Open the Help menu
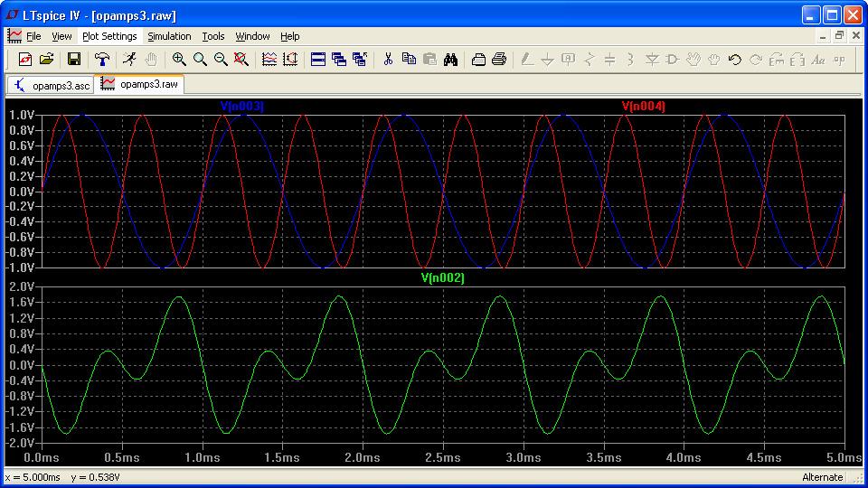 point(289,36)
